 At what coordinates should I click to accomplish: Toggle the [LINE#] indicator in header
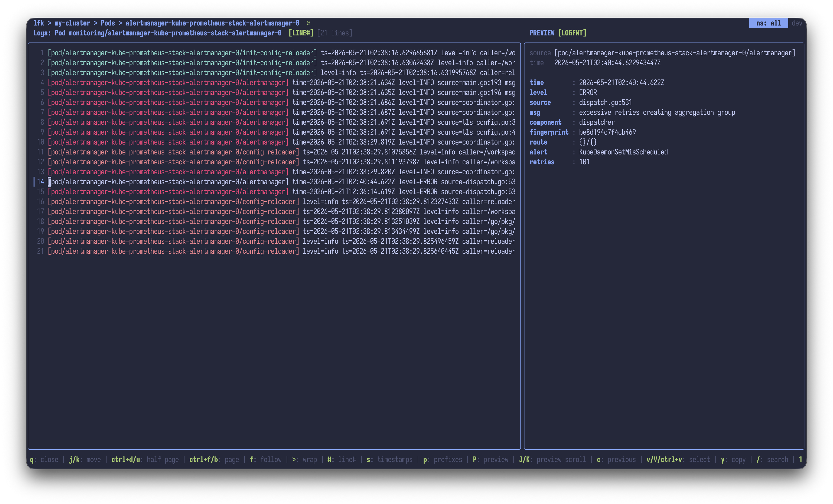301,33
